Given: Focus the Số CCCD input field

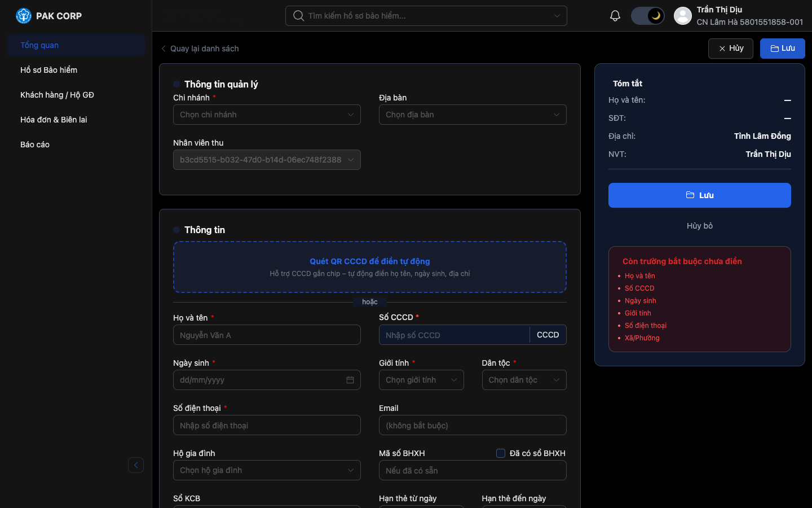Looking at the screenshot, I should (454, 335).
